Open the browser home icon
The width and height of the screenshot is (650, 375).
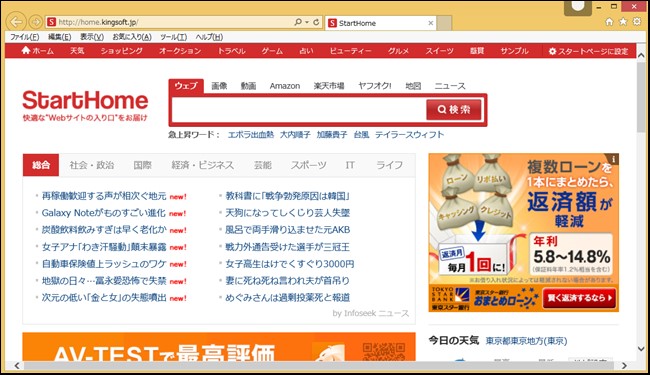click(609, 22)
